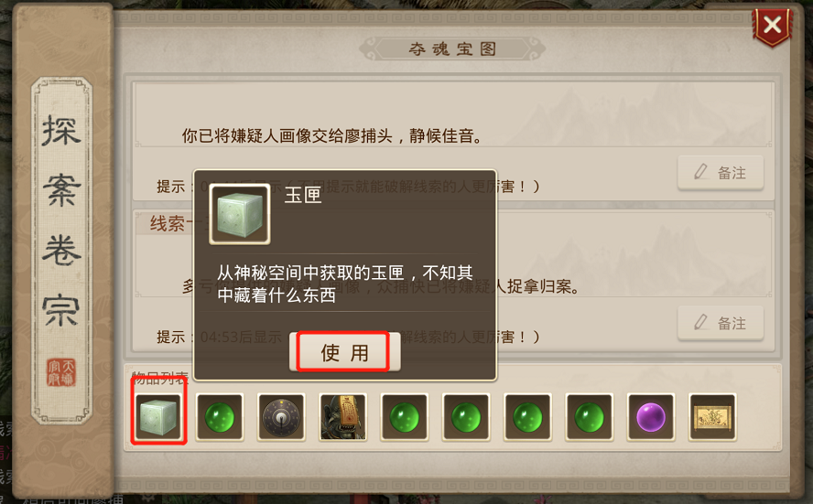Click the large 玉匣 icon in the popup
Image resolution: width=813 pixels, height=504 pixels.
pyautogui.click(x=240, y=214)
